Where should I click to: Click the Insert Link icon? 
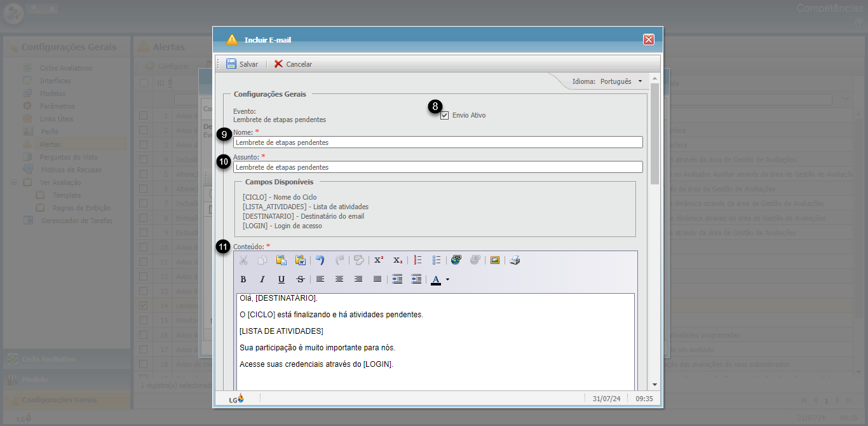[x=456, y=260]
